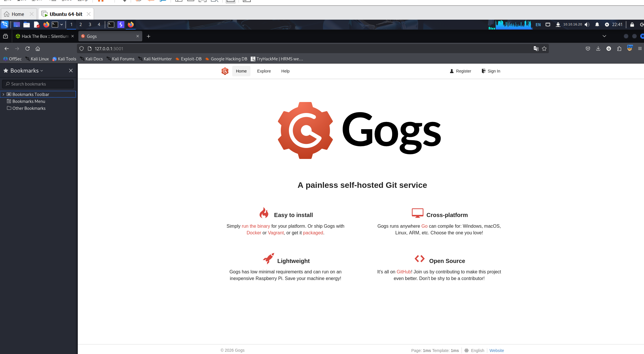
Task: Close the Gogs browser tab
Action: tap(138, 36)
